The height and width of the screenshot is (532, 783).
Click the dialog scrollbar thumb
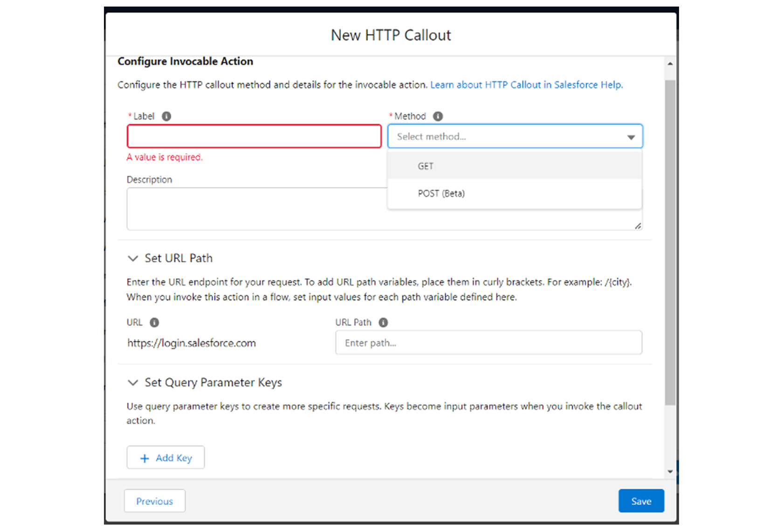click(x=670, y=242)
